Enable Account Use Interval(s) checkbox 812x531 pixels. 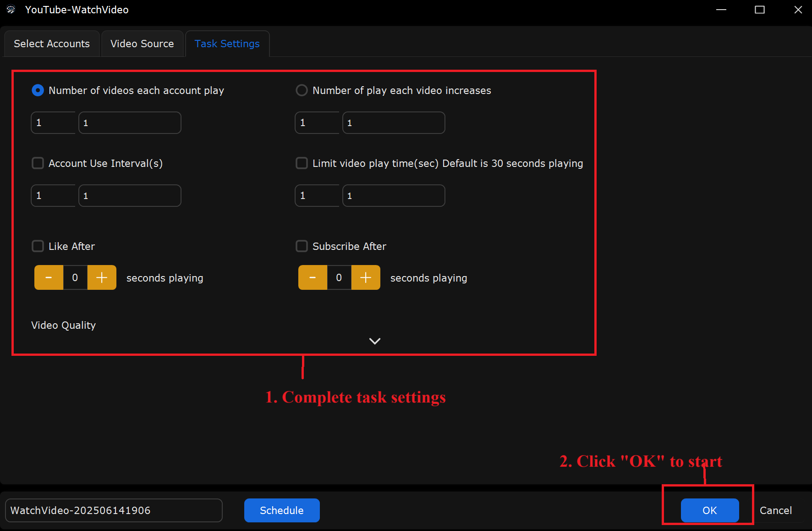pyautogui.click(x=38, y=163)
